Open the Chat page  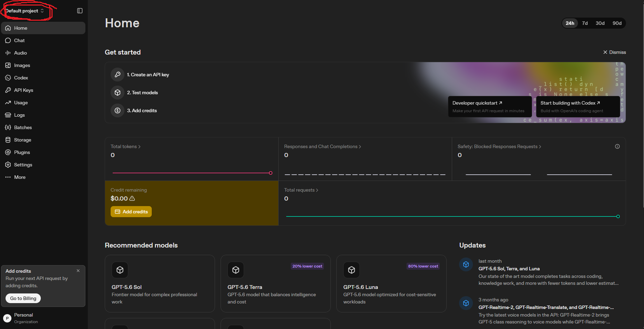(43, 40)
